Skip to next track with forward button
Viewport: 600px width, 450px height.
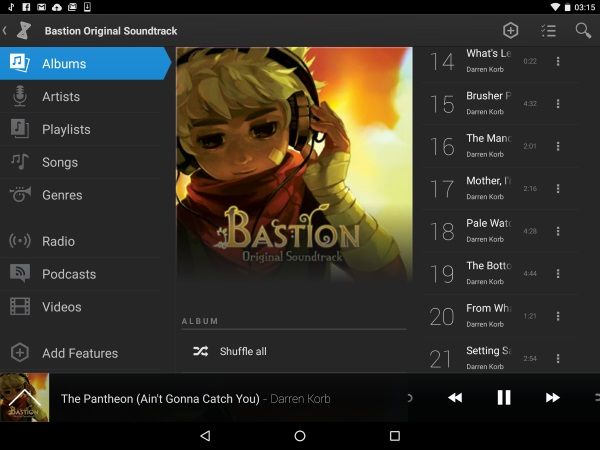[553, 398]
